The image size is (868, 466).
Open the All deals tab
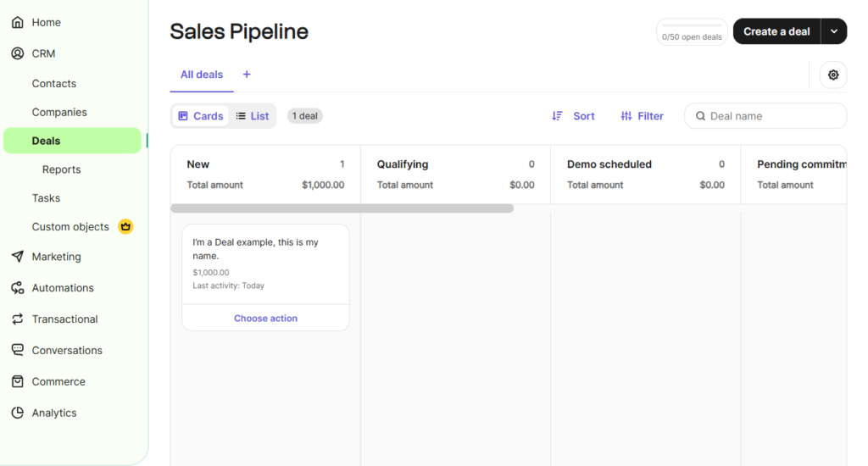[x=202, y=75]
